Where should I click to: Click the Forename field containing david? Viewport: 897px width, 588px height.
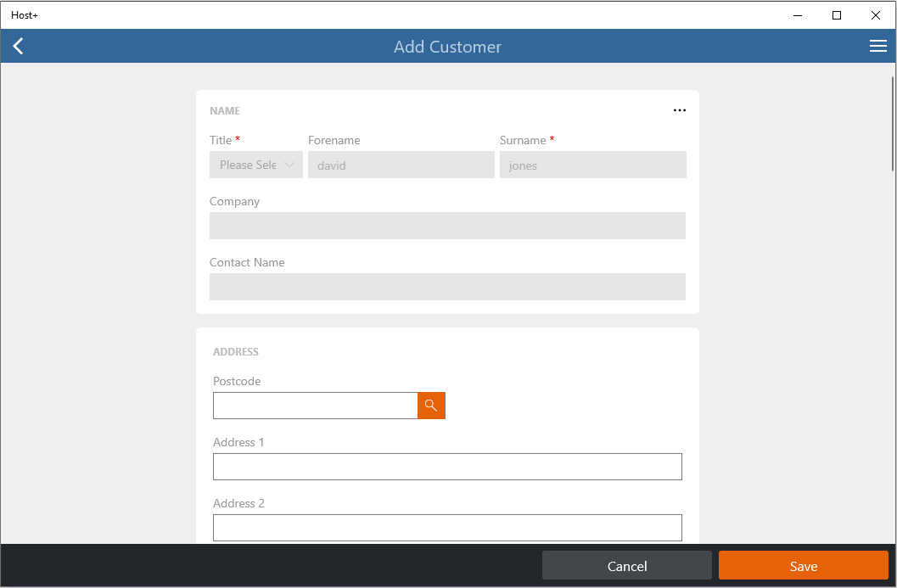(401, 165)
